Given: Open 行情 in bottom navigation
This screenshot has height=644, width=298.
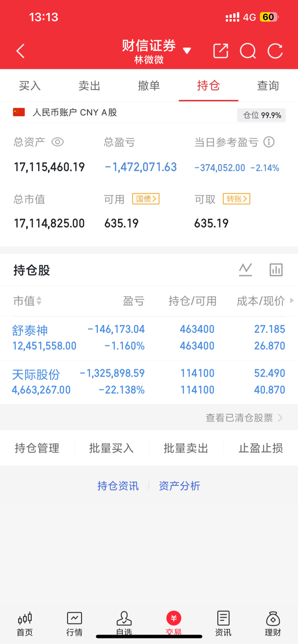Looking at the screenshot, I should [x=74, y=623].
